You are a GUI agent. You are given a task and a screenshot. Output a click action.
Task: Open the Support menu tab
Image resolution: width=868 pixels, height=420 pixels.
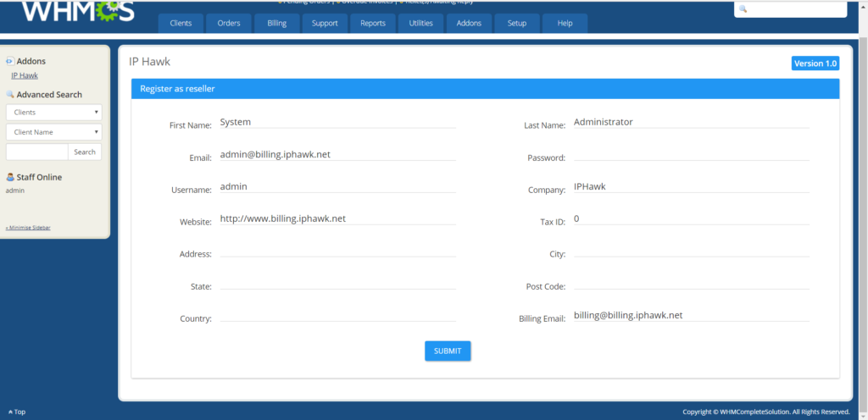click(325, 23)
